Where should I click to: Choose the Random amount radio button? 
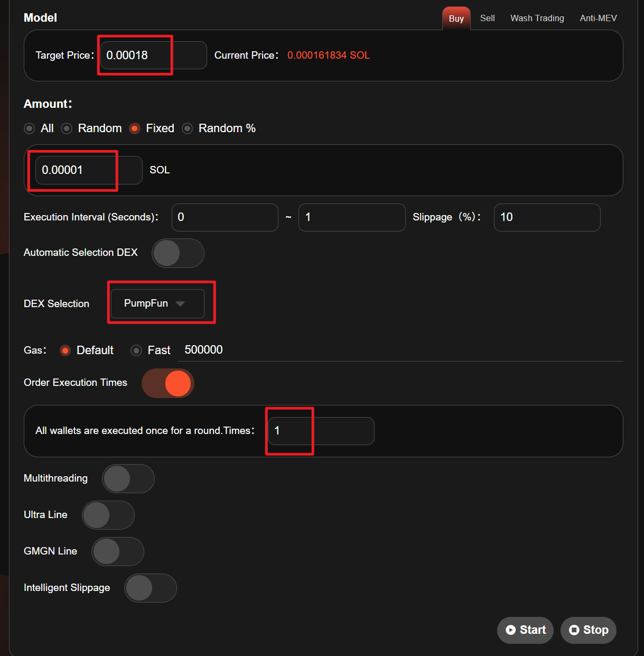pyautogui.click(x=67, y=128)
